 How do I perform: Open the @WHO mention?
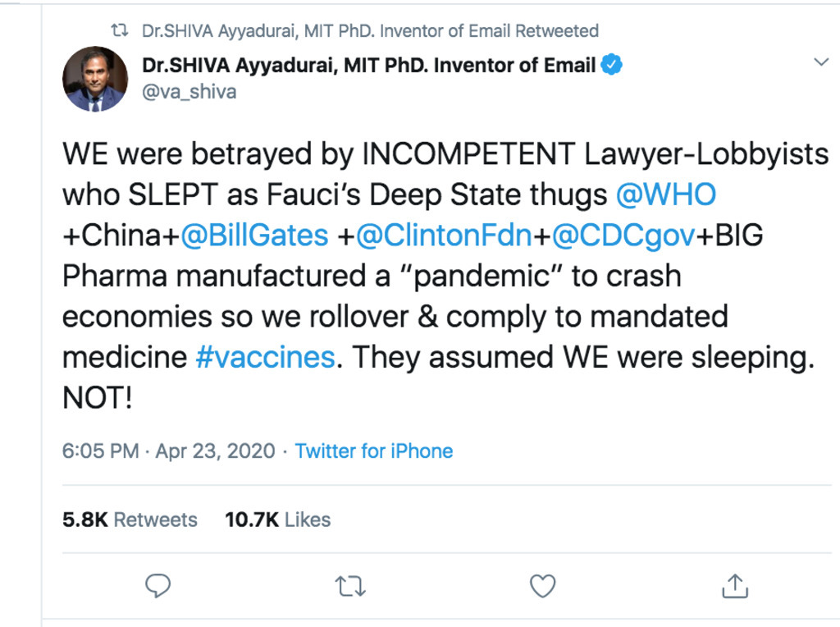tap(666, 195)
